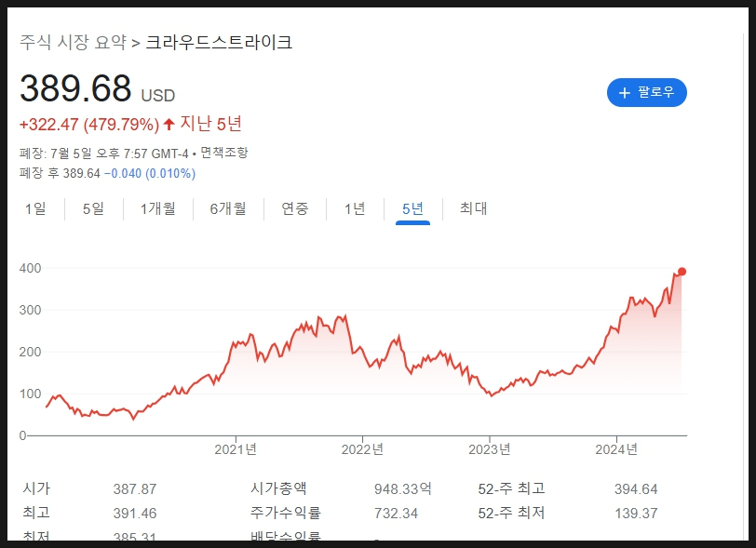
Task: Click the after-hours price 389.64
Action: [x=82, y=173]
